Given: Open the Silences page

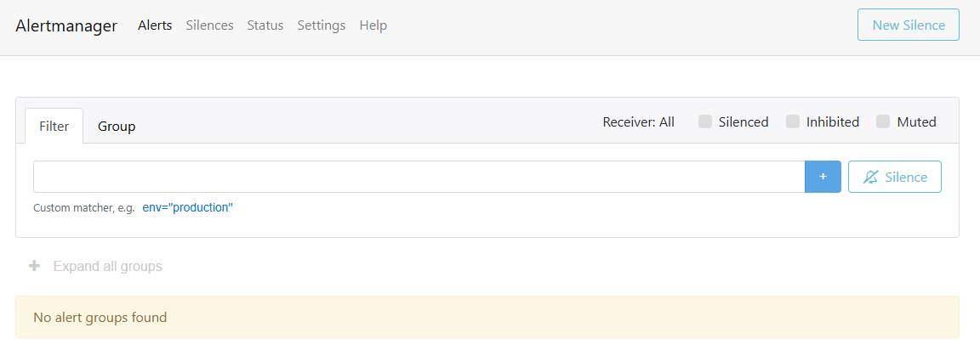Looking at the screenshot, I should coord(209,25).
